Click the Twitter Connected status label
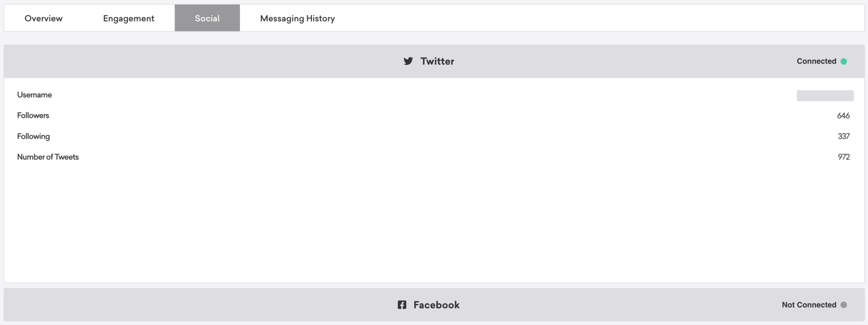This screenshot has width=868, height=325. click(816, 61)
